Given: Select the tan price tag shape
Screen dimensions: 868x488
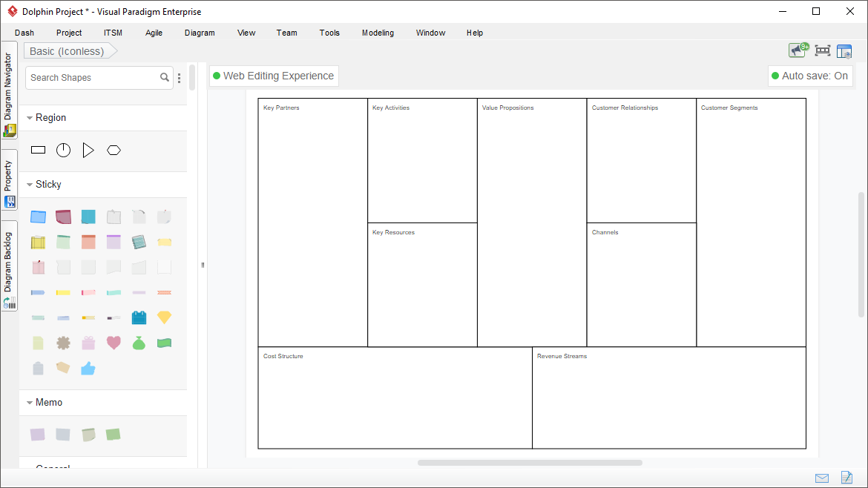Looking at the screenshot, I should 63,367.
